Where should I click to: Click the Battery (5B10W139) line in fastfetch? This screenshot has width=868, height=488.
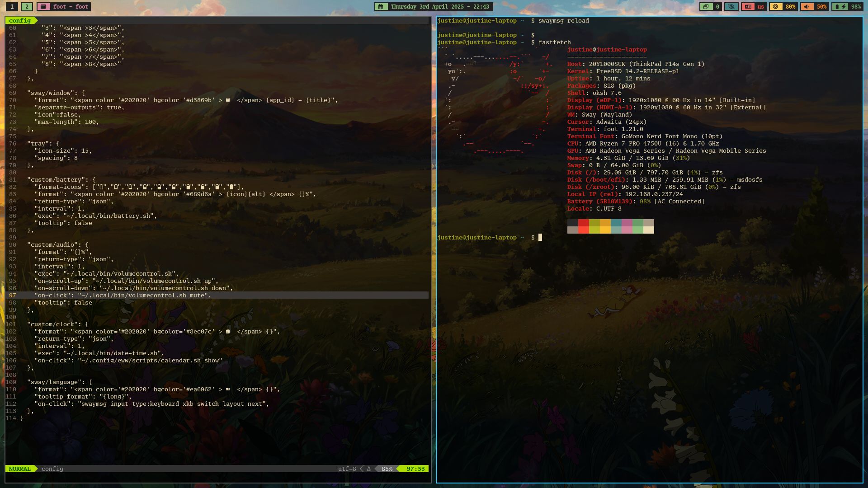(636, 201)
